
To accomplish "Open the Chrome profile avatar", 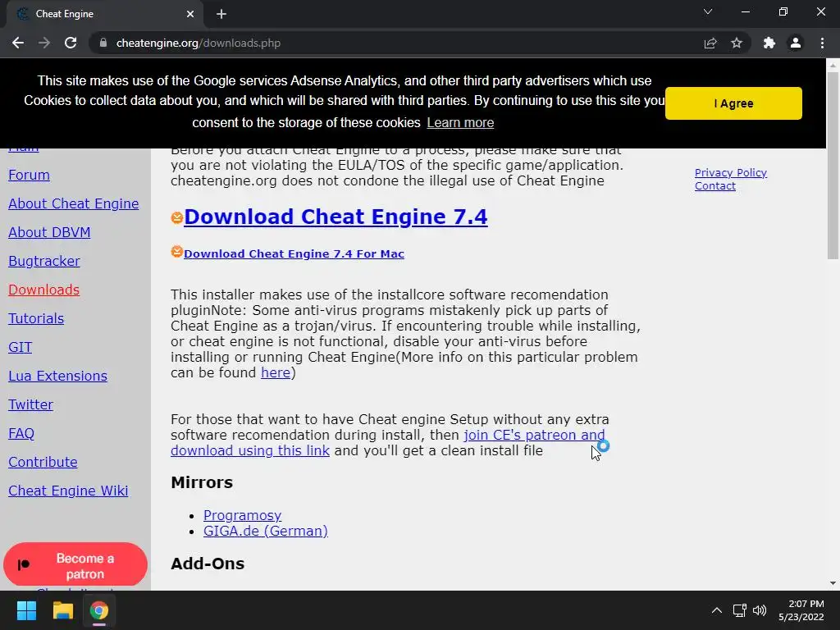I will click(x=796, y=43).
